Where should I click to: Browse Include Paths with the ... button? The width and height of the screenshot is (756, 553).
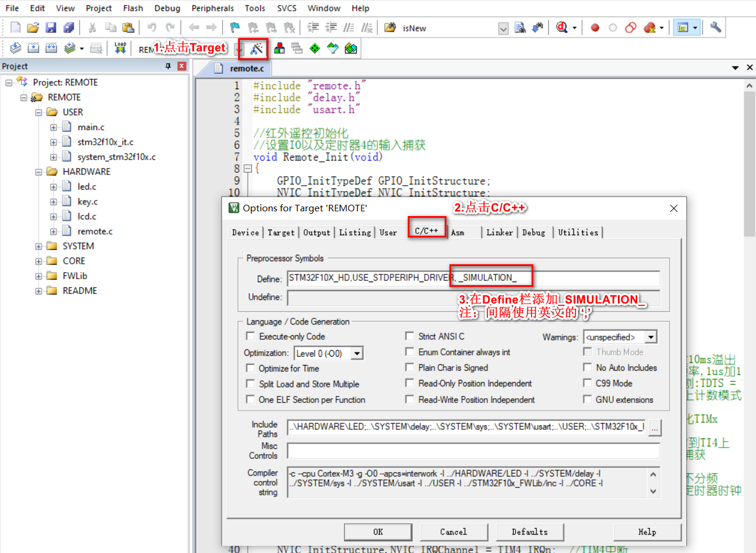[x=655, y=427]
